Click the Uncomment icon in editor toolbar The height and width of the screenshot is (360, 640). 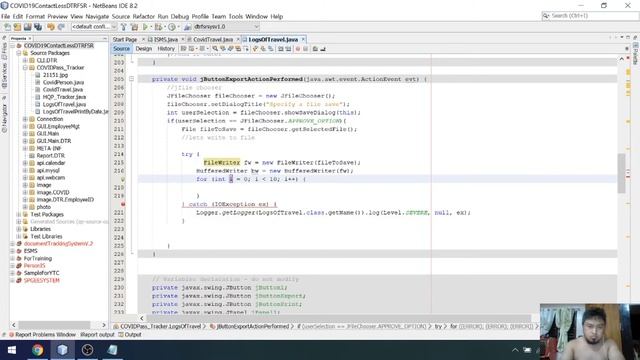[323, 49]
